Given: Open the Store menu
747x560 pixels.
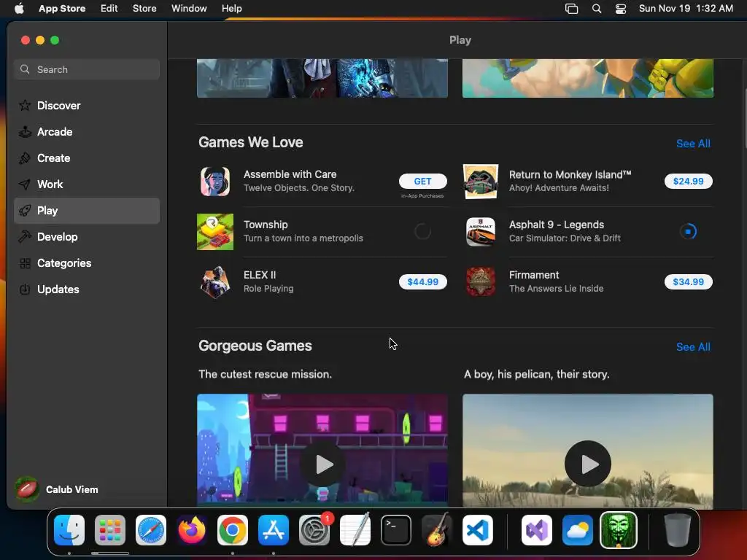Looking at the screenshot, I should [x=144, y=9].
